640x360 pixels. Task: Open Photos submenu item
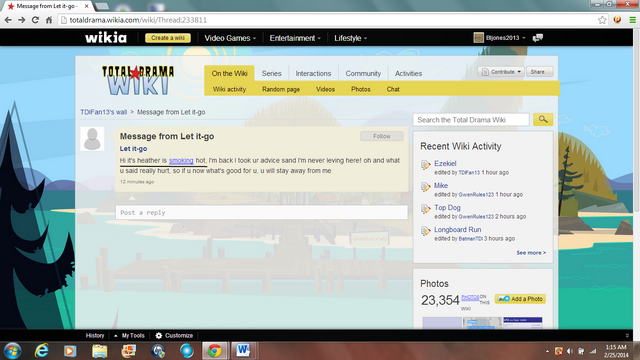click(x=361, y=89)
